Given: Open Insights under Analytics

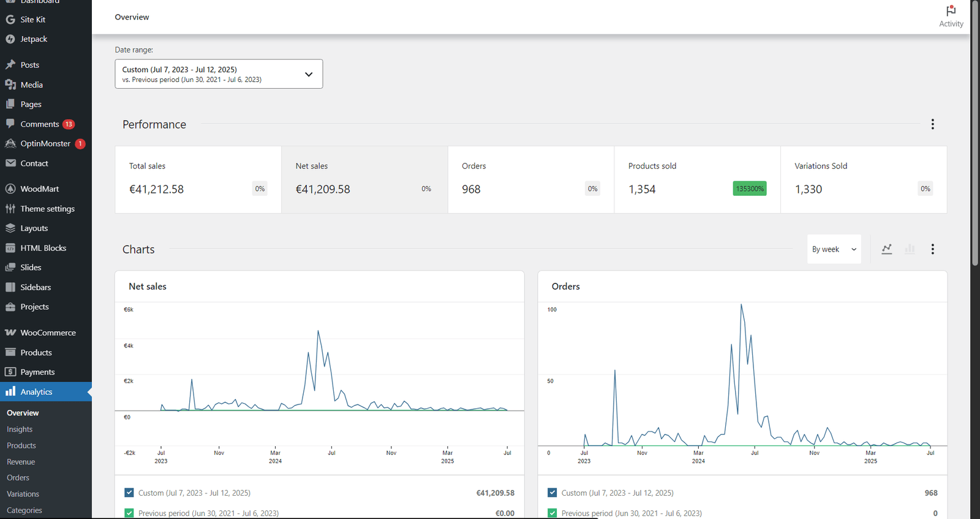Looking at the screenshot, I should click(x=20, y=430).
